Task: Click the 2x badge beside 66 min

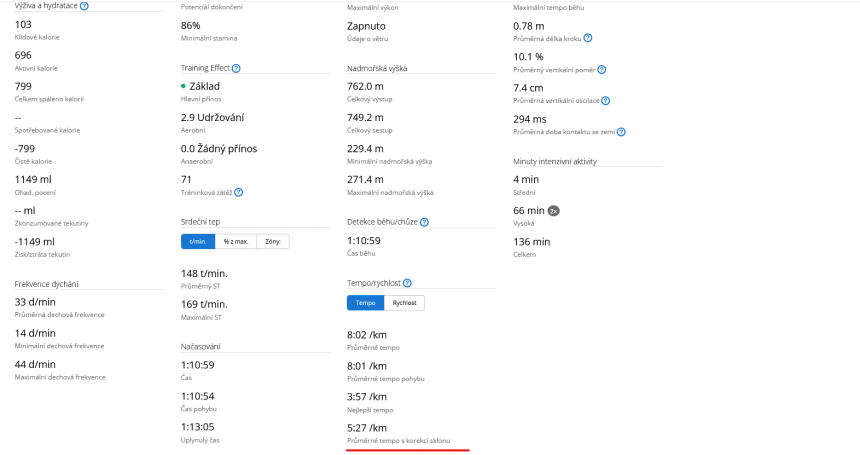Action: 554,211
